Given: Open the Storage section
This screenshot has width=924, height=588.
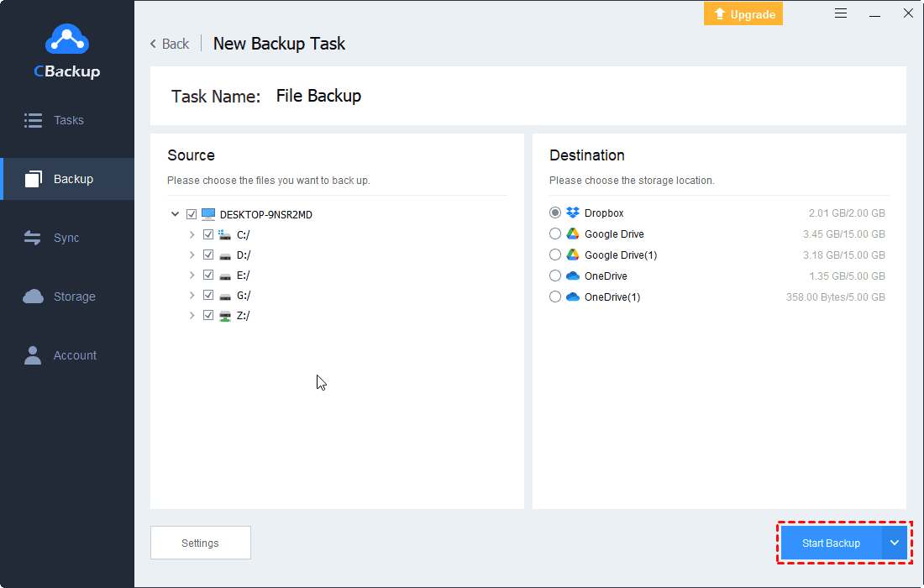Looking at the screenshot, I should (x=67, y=296).
